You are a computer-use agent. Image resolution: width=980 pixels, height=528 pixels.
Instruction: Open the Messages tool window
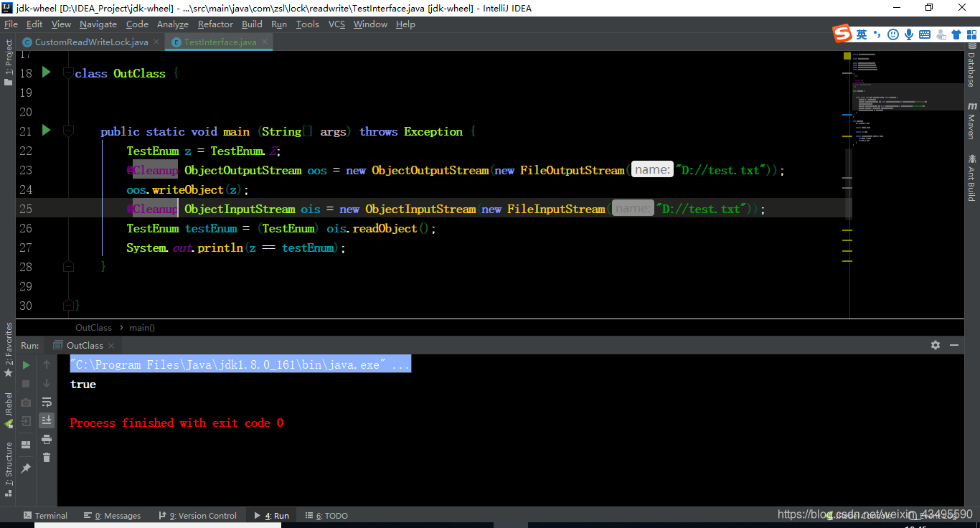(112, 516)
